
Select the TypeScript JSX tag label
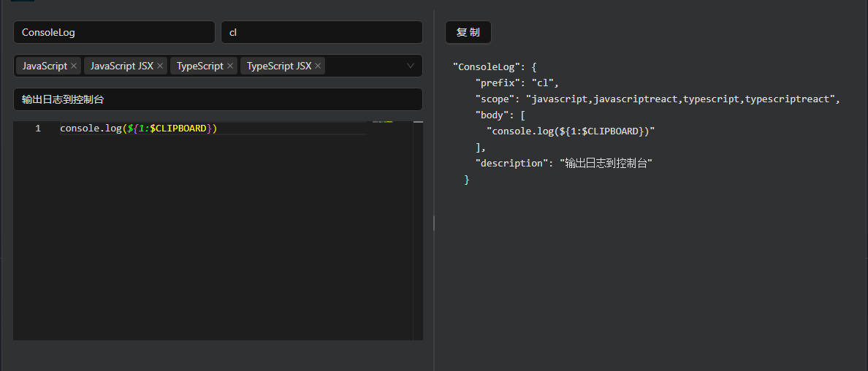pyautogui.click(x=279, y=66)
